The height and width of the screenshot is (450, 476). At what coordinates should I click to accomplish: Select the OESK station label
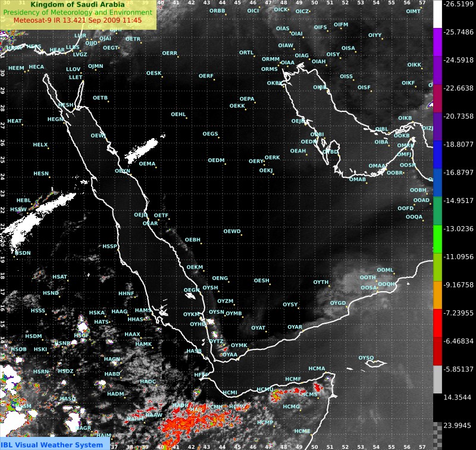154,73
